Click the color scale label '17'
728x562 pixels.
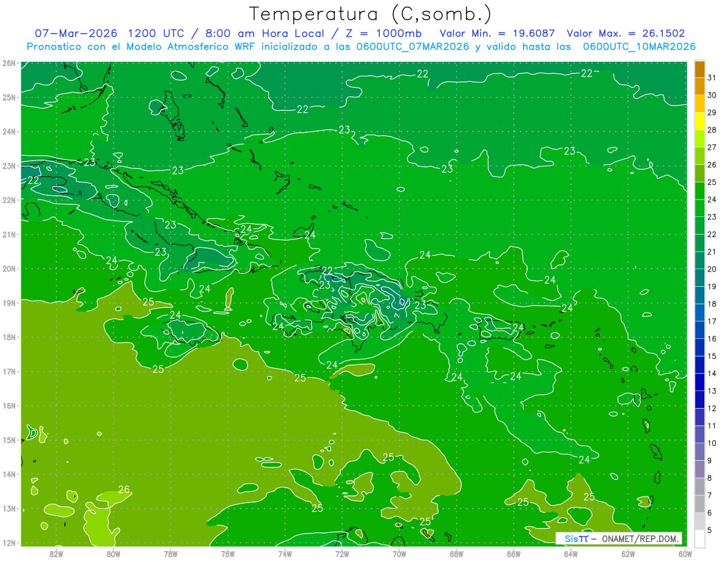pyautogui.click(x=712, y=321)
